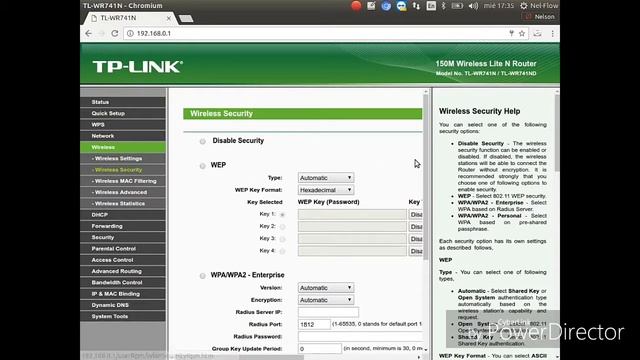Click the site information icon before 192.168.0.1
The image size is (640, 360).
click(x=130, y=33)
